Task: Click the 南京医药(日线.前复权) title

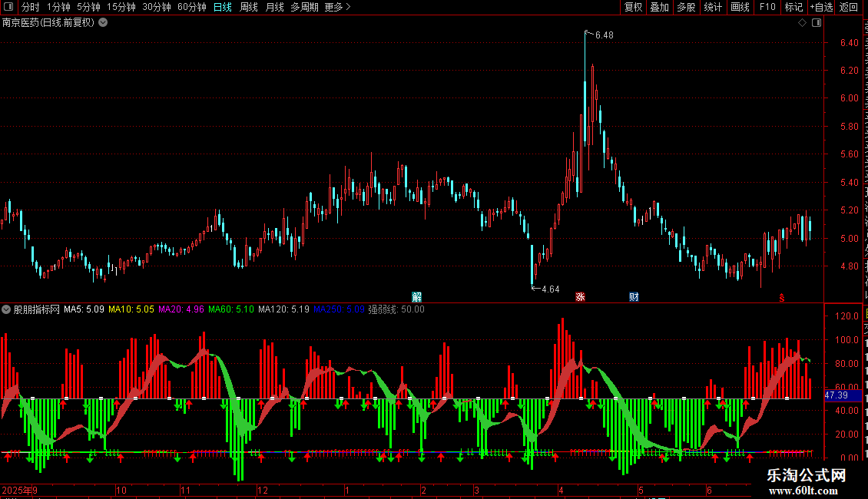Action: click(48, 23)
